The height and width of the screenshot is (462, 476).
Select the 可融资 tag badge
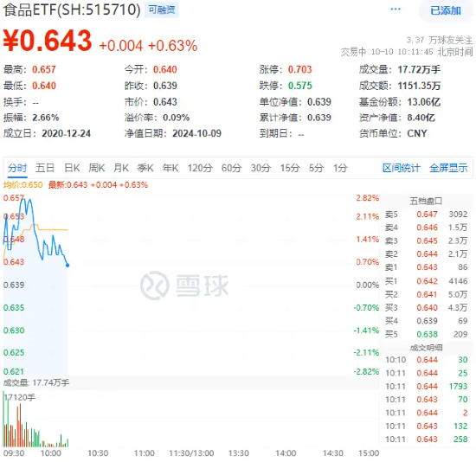[x=162, y=10]
